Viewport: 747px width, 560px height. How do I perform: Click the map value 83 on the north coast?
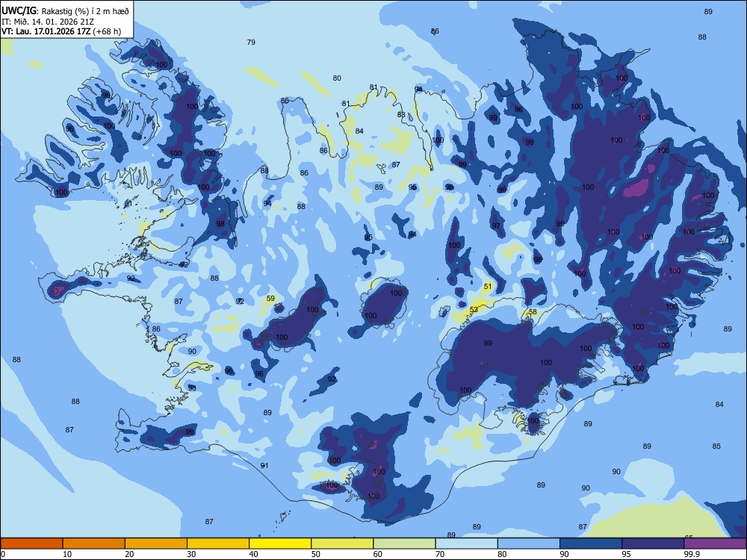401,115
